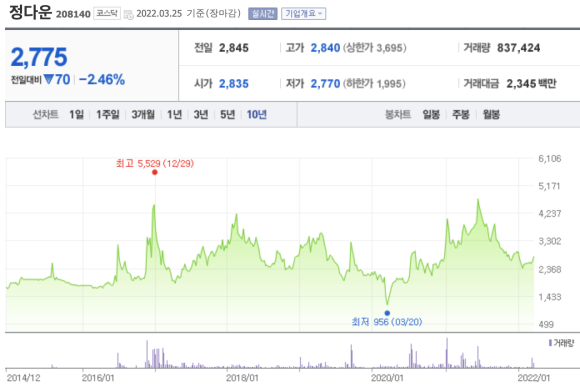This screenshot has width=580, height=392.
Task: Switch to the 주봉 candlestick chart
Action: pos(461,115)
